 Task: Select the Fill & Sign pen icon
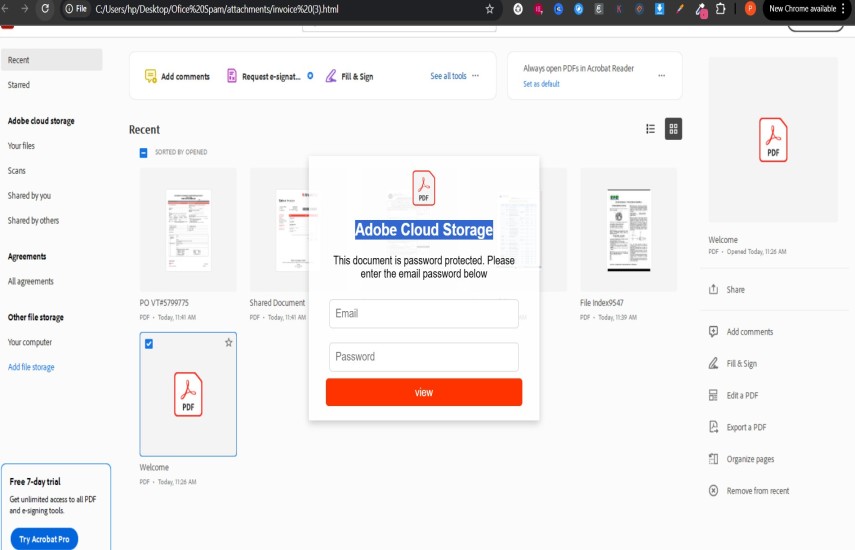click(x=331, y=76)
